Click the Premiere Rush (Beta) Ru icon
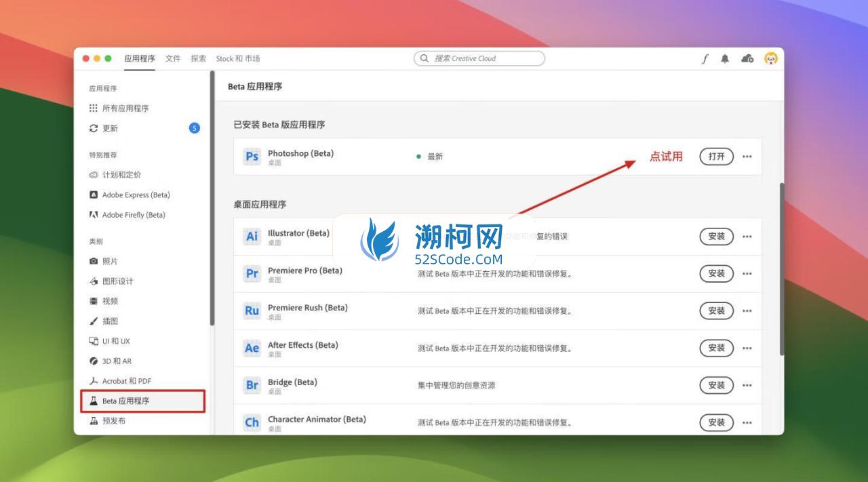This screenshot has height=482, width=868. pos(252,311)
